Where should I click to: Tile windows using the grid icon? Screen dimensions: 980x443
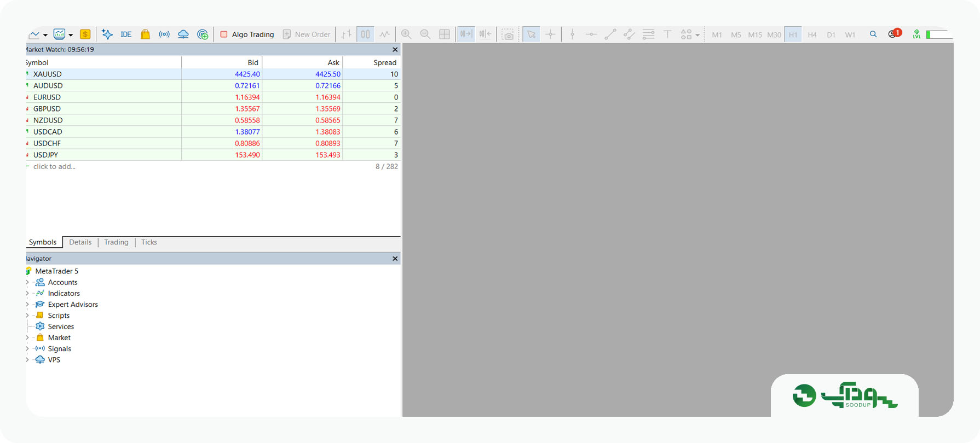pos(445,34)
